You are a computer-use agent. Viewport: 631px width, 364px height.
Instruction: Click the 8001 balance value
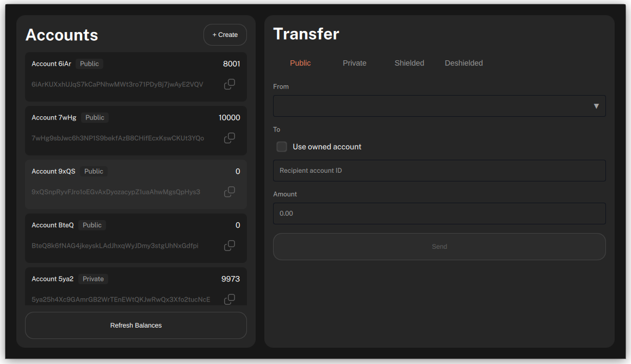coord(231,64)
